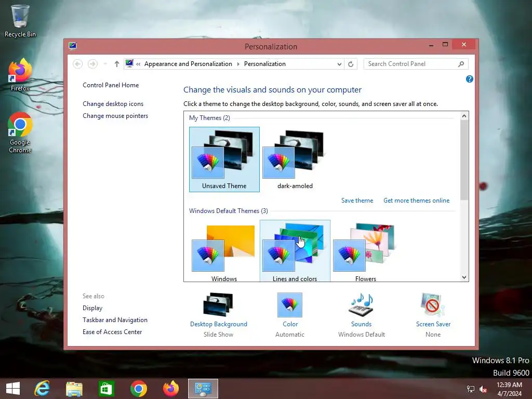Open the blue Help question mark icon
The width and height of the screenshot is (532, 399).
click(470, 79)
